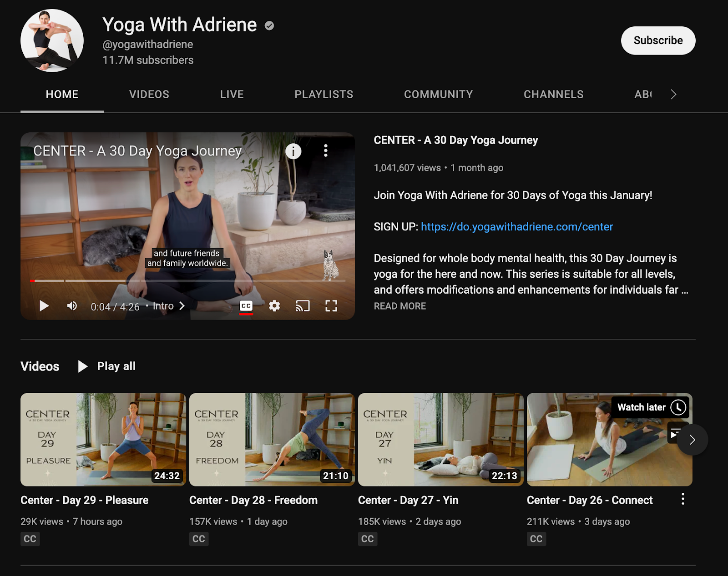Click the verified badge next to channel name
The width and height of the screenshot is (728, 576).
tap(269, 26)
